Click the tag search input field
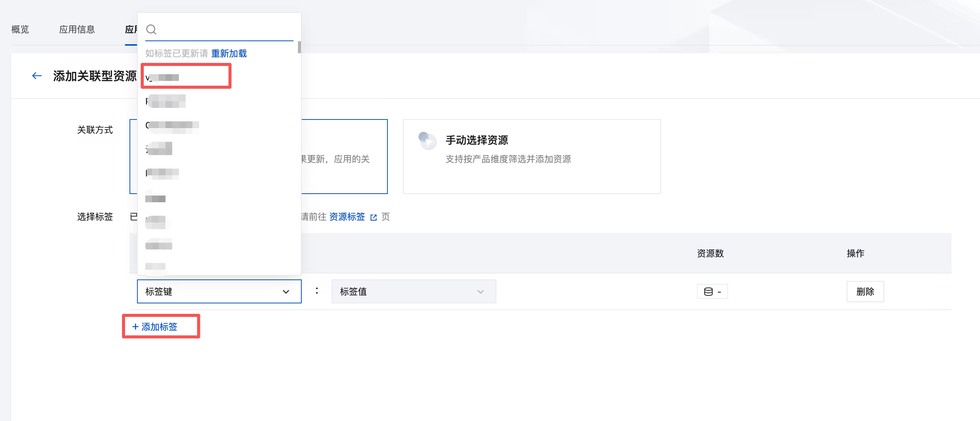980x421 pixels. (x=225, y=29)
